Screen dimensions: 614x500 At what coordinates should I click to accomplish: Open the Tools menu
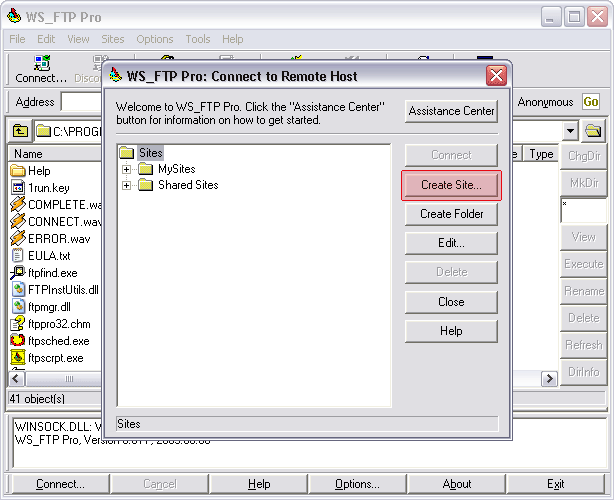coord(197,39)
